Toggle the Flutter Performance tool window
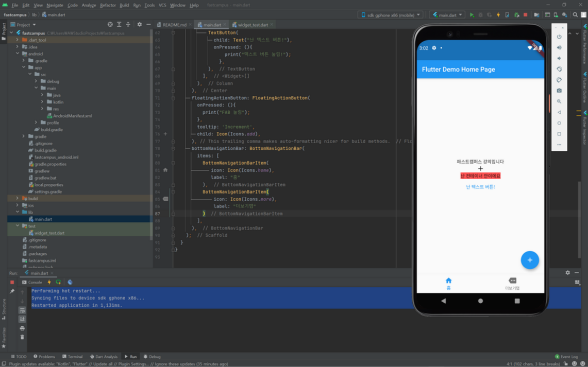 pyautogui.click(x=584, y=45)
